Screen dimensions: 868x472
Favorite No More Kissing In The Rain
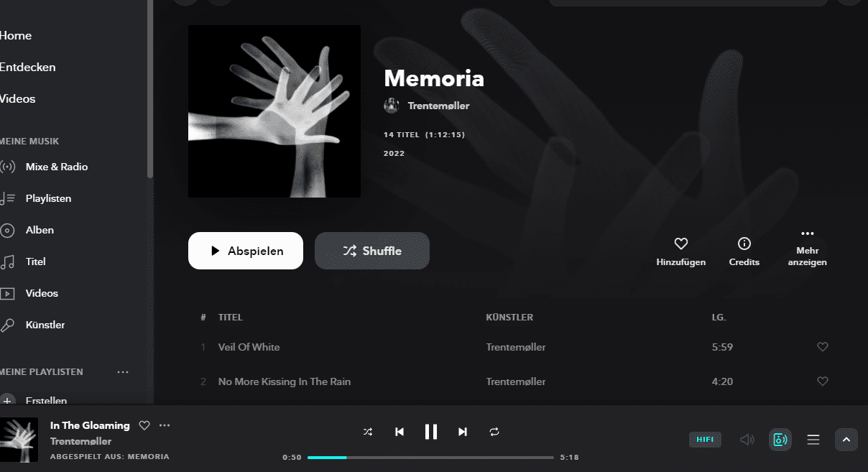click(x=823, y=381)
